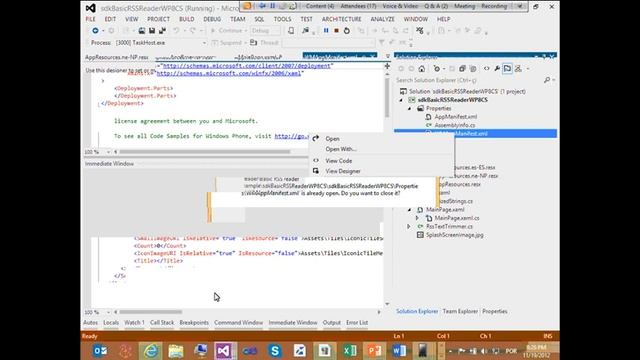
Task: Click the Break All pause button
Action: (x=326, y=31)
